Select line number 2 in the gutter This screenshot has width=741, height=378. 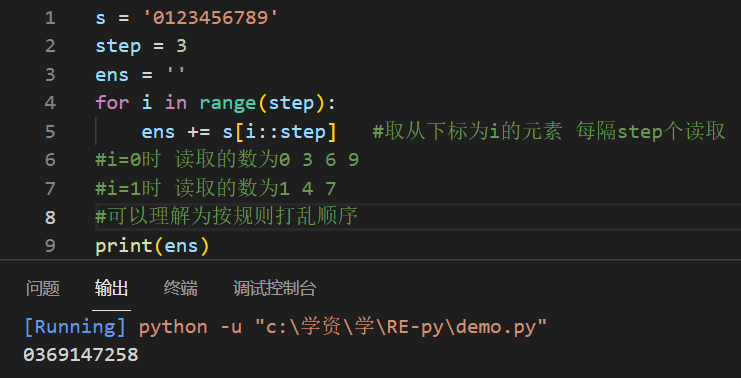click(x=50, y=46)
